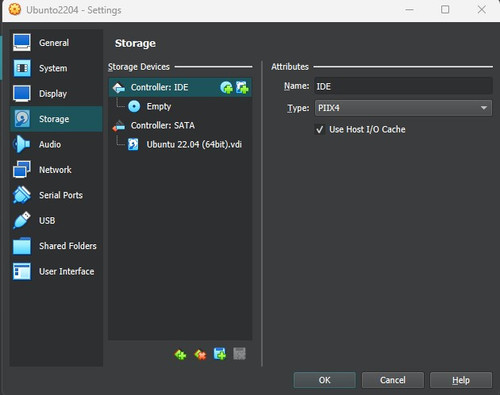Confirm settings with OK button
The height and width of the screenshot is (395, 500).
click(x=325, y=380)
